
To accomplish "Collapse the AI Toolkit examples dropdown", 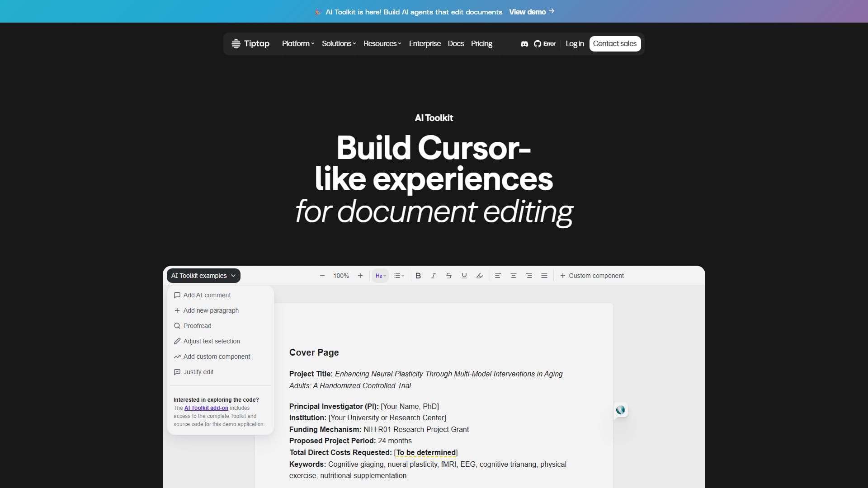I will coord(203,276).
